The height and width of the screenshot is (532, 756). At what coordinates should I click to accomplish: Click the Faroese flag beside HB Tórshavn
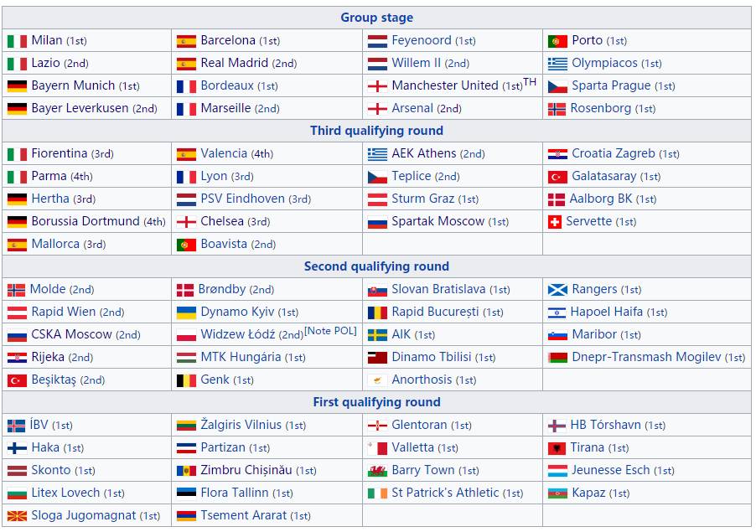click(557, 426)
